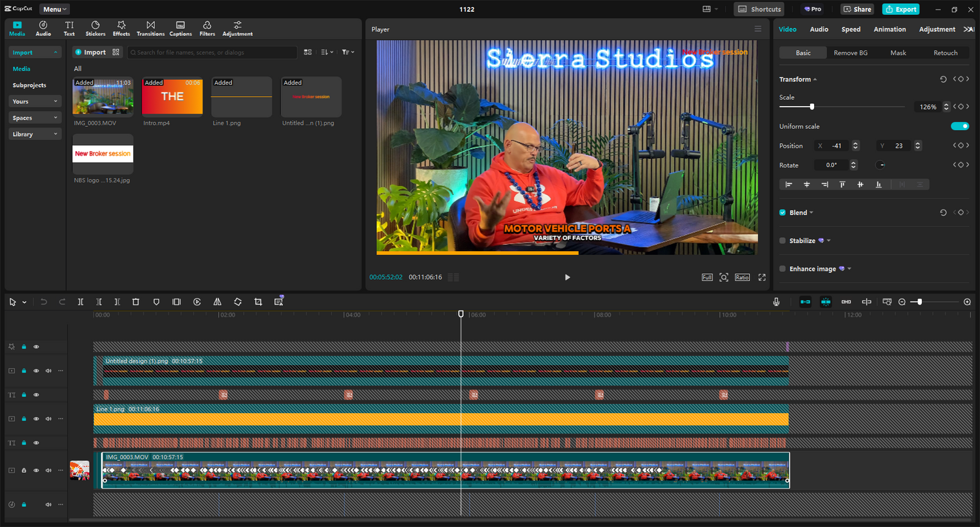This screenshot has width=980, height=527.
Task: Toggle lock on the IMG_0003.MOV track
Action: (24, 470)
